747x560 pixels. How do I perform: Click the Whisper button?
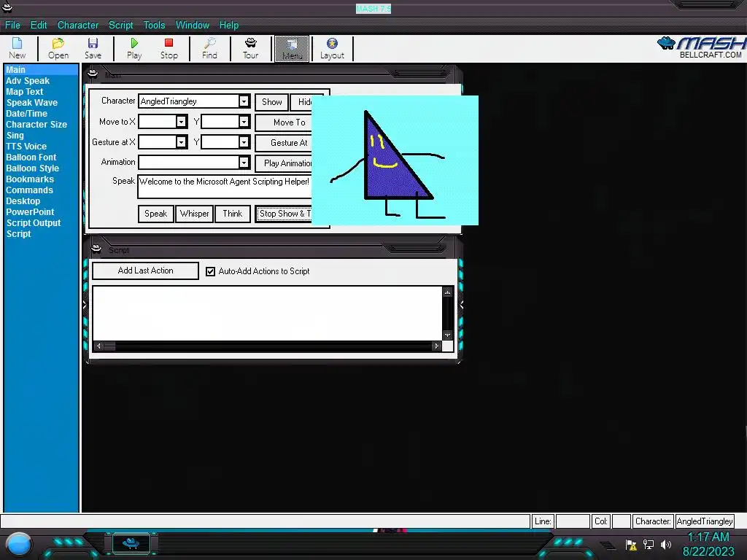[194, 214]
